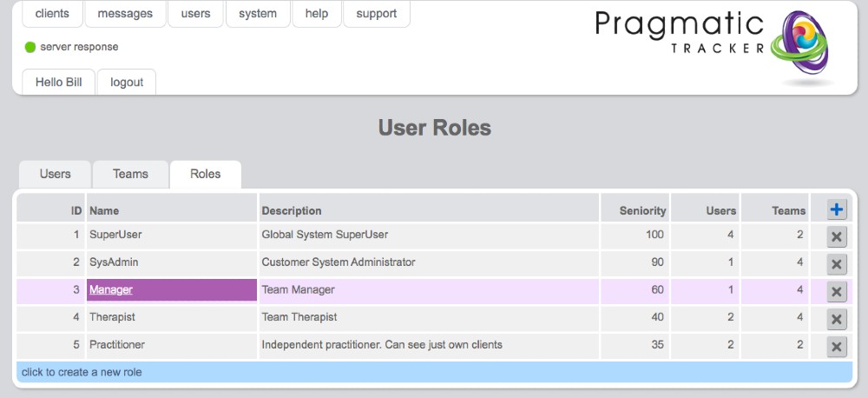Open the system menu
Viewport: 868px width, 398px height.
pos(258,14)
